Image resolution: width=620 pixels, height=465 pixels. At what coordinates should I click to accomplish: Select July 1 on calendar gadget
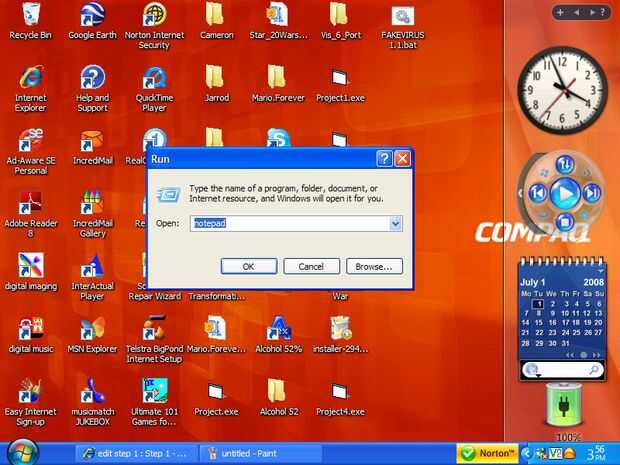[x=538, y=304]
